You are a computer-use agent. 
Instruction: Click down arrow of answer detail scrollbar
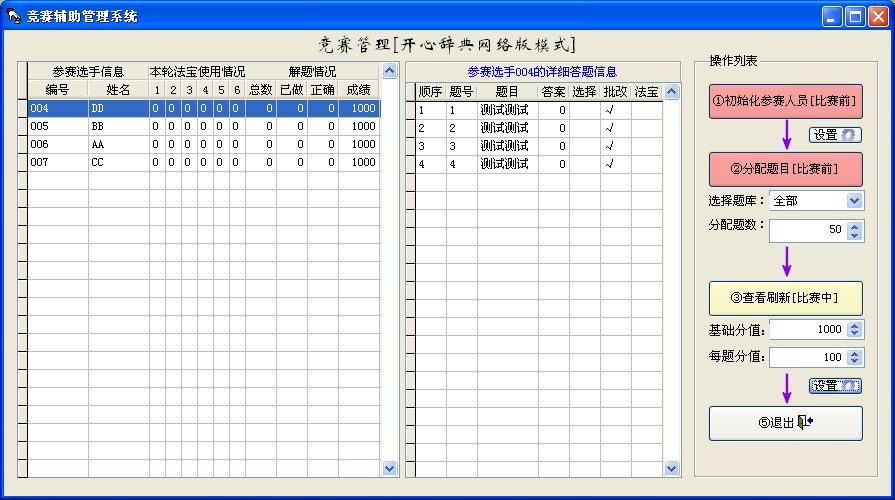pyautogui.click(x=671, y=469)
